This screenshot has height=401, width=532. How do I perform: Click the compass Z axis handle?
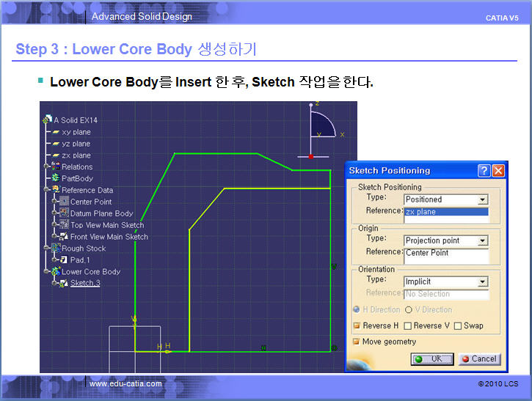311,105
